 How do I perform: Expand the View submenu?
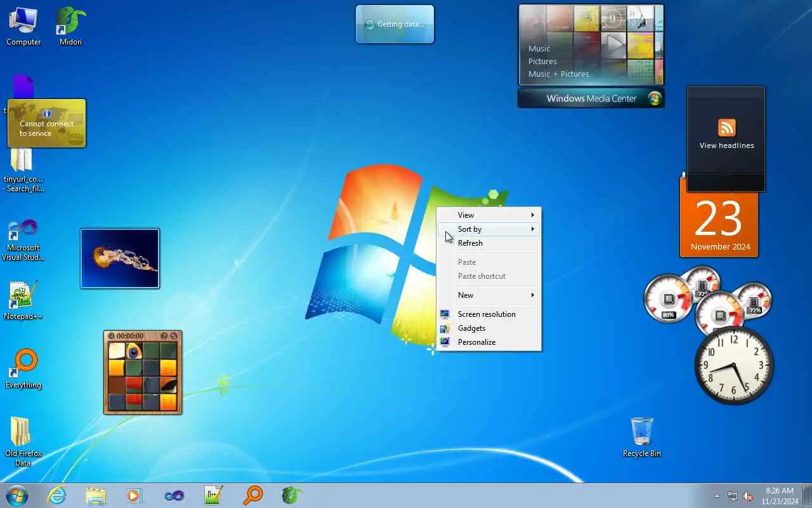489,215
